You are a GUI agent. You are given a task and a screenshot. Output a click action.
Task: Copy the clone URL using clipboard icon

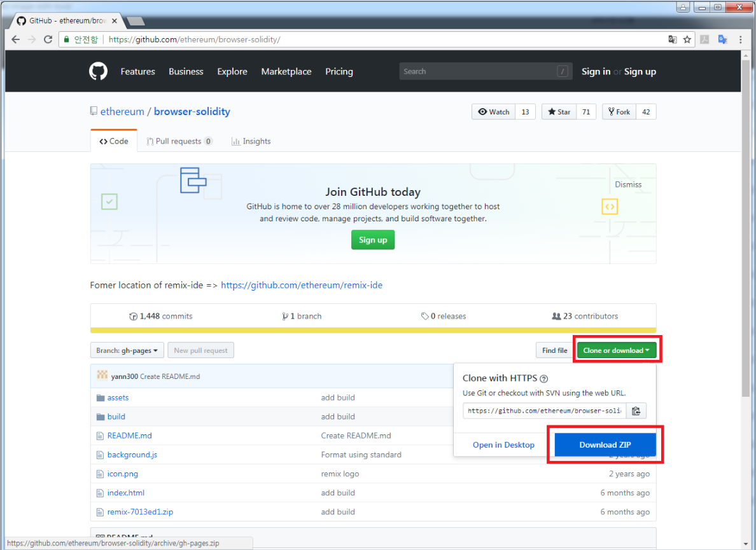636,410
